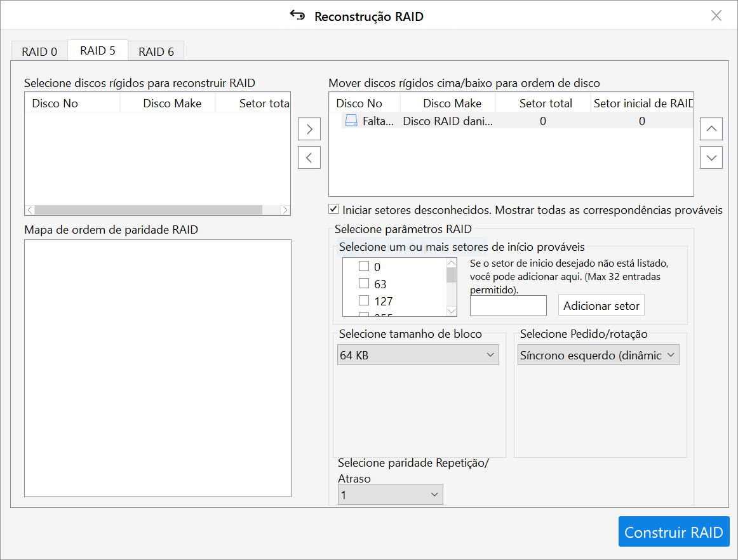Toggle Iniciar setores desconhecidos checkbox
Screen dimensions: 738x560
333,209
